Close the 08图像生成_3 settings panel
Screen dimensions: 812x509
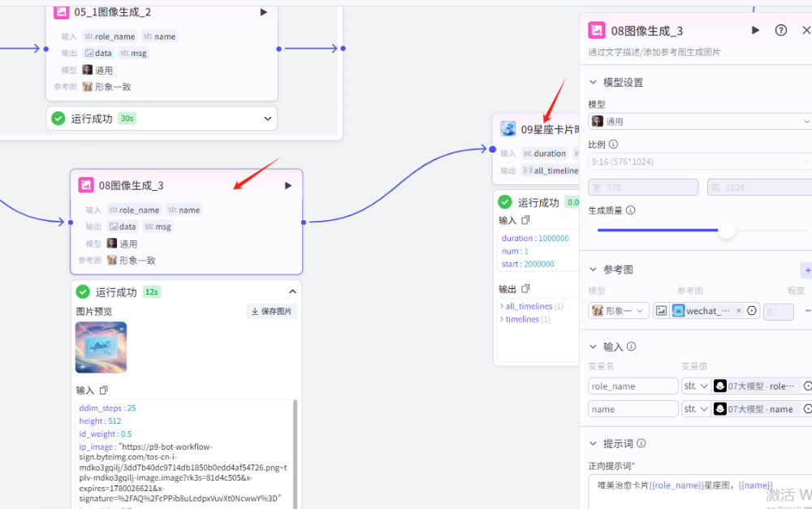(x=808, y=30)
